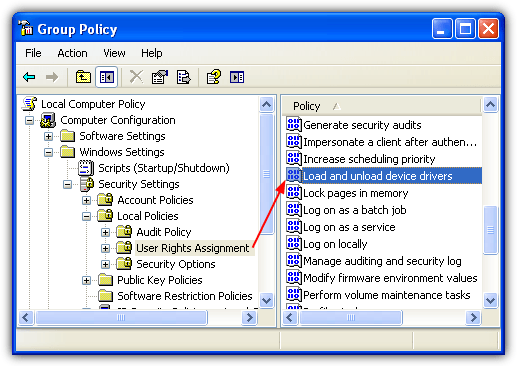Collapse the Computer Configuration node
517x366 pixels.
[x=29, y=120]
